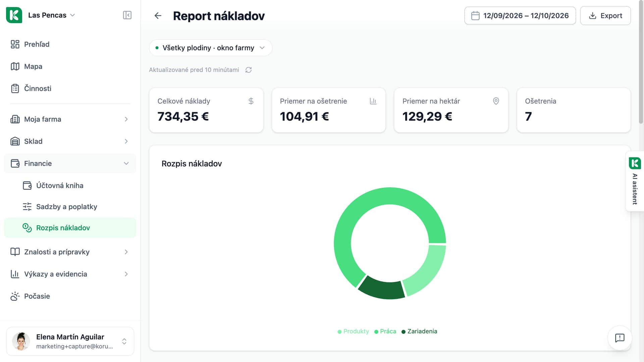Expand the Moja farma section
This screenshot has width=644, height=362.
[x=70, y=119]
